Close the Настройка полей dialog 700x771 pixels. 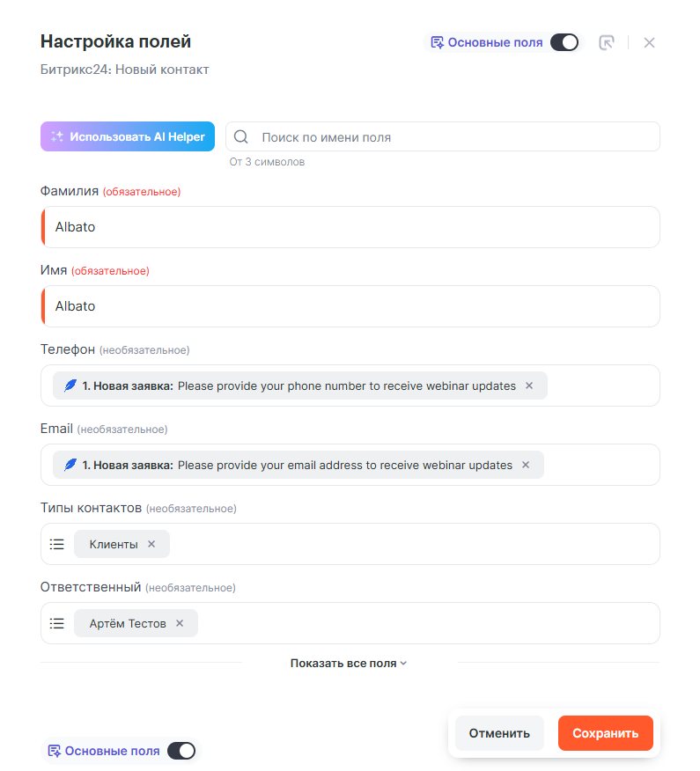[649, 42]
